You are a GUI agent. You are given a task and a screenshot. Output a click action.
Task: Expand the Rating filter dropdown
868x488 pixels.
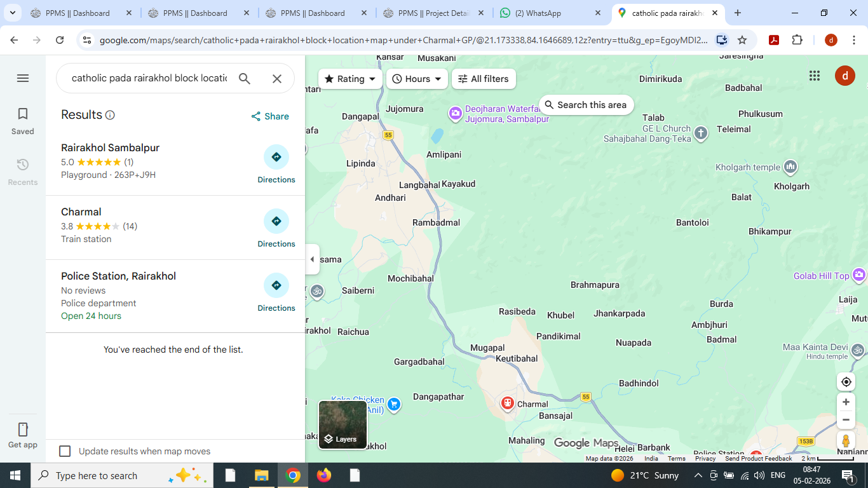(350, 79)
